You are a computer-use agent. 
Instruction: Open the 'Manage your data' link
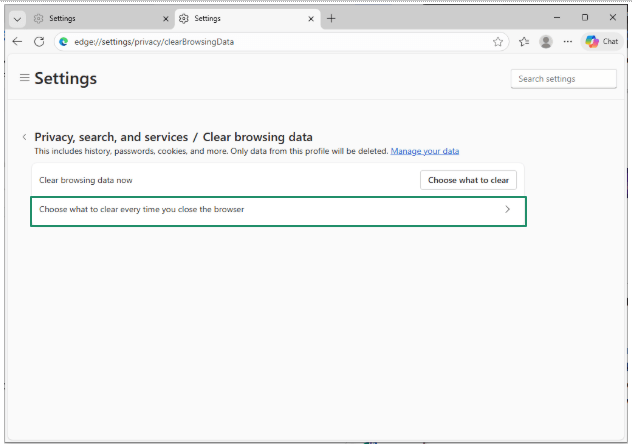[x=425, y=151]
